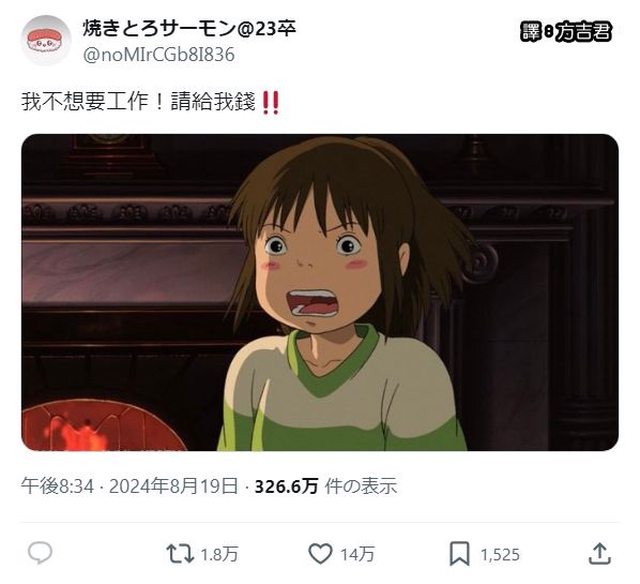
Task: Click the 譯:方吉君 watermark label
Action: tap(567, 31)
